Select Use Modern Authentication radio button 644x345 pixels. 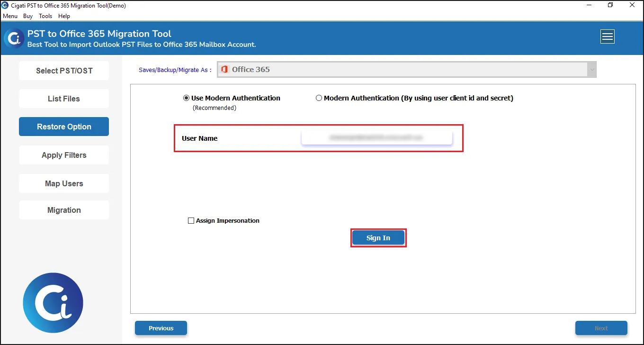click(x=186, y=98)
